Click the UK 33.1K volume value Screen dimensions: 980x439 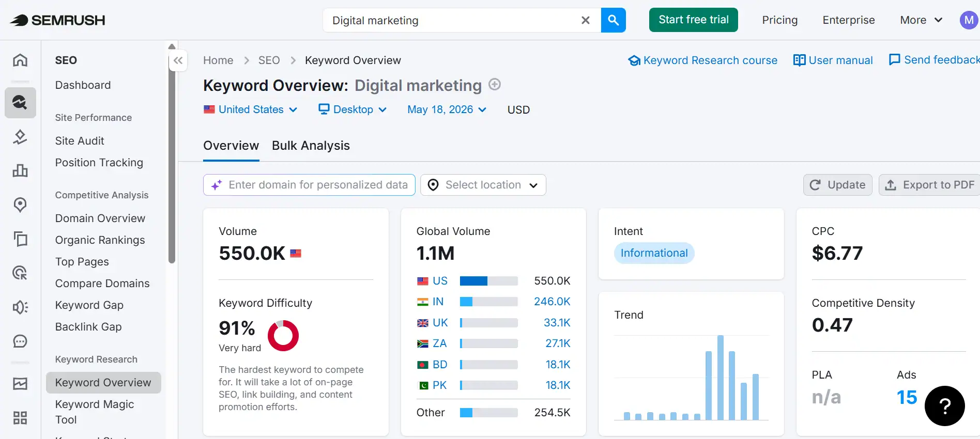[557, 323]
